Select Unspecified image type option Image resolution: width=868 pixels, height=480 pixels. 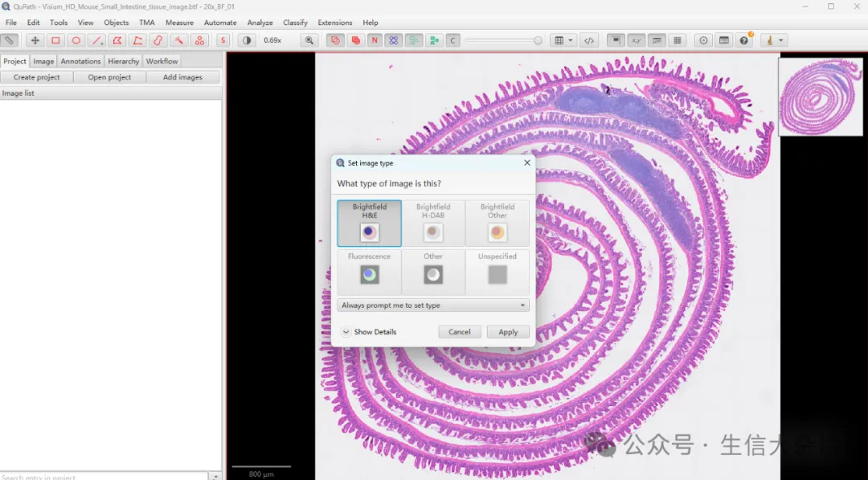497,272
